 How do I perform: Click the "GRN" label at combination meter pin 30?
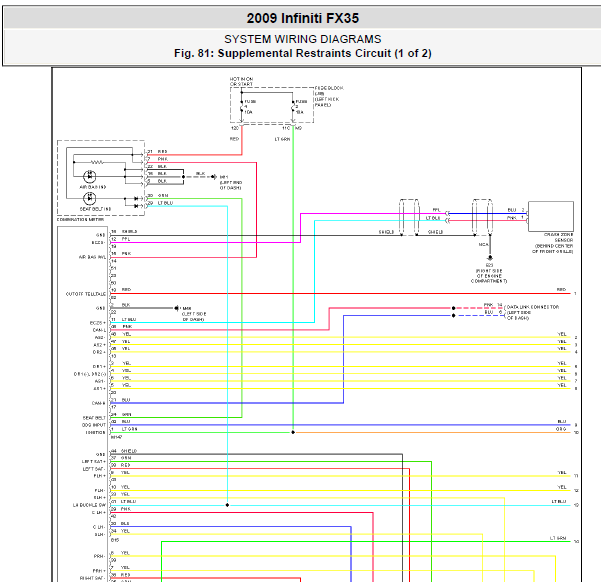[x=163, y=196]
